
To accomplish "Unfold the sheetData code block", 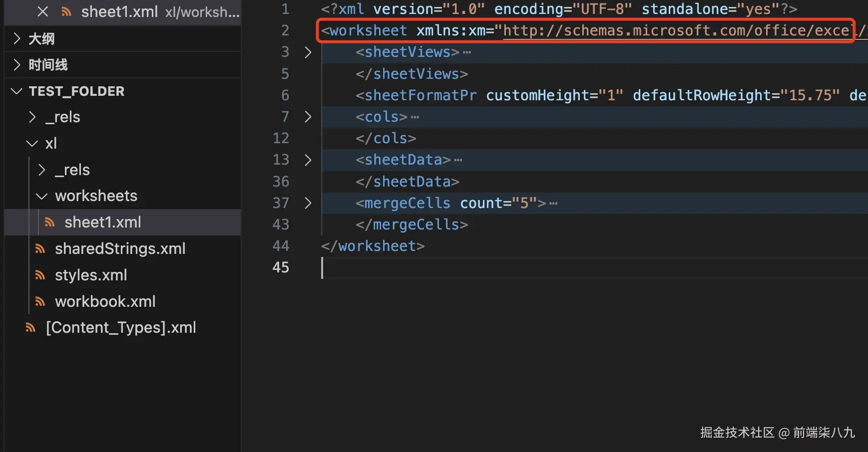I will (308, 160).
